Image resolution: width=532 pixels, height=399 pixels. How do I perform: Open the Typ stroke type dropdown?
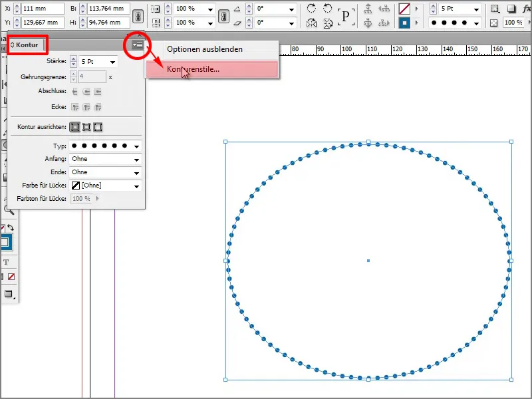(x=135, y=146)
